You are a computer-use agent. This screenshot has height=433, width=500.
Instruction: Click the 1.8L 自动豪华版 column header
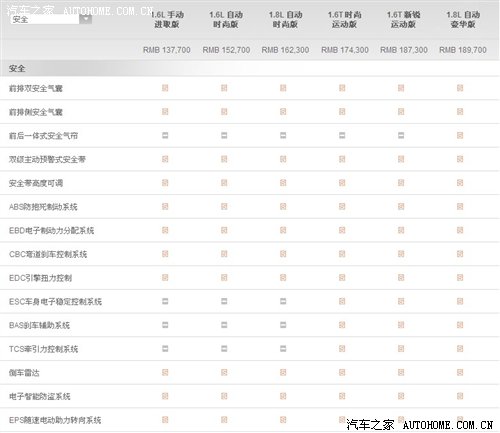click(463, 19)
